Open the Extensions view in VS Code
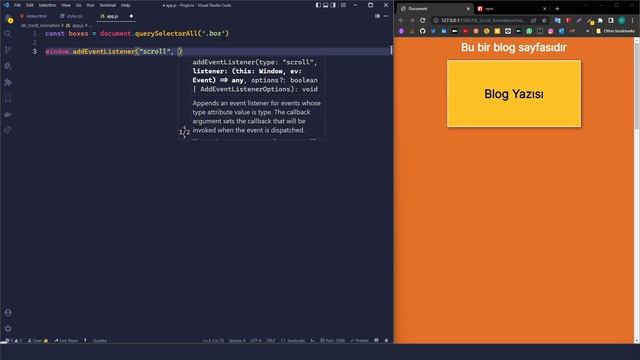 coord(8,82)
